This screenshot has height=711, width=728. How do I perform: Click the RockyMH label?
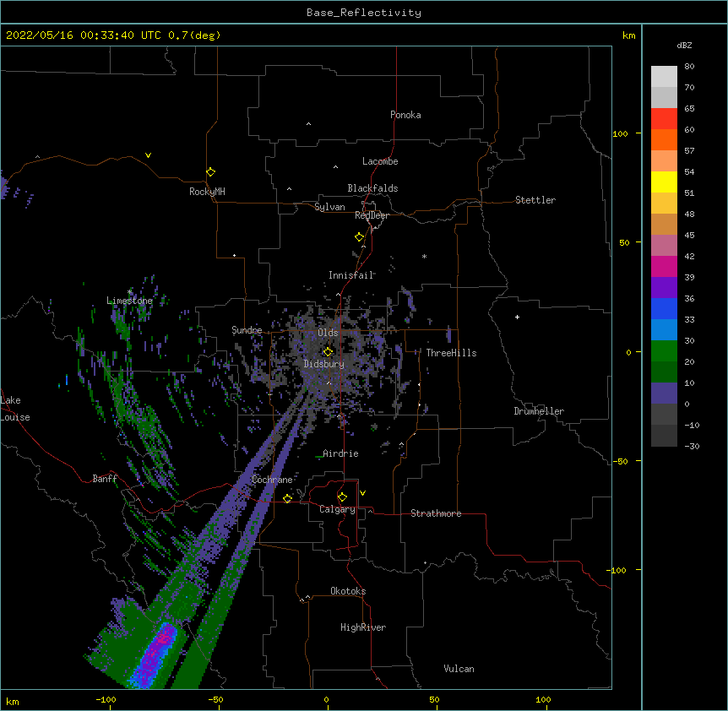[207, 192]
